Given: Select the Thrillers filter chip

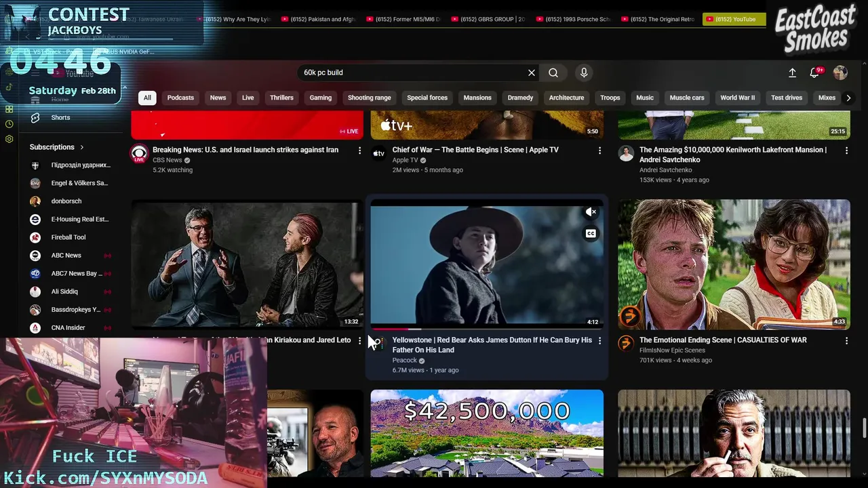Looking at the screenshot, I should (281, 98).
